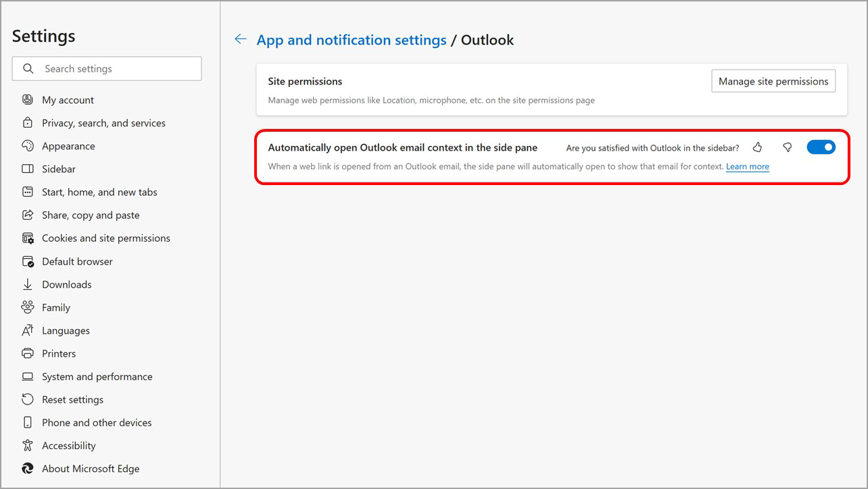Open Start, home, and new tabs

[x=99, y=192]
